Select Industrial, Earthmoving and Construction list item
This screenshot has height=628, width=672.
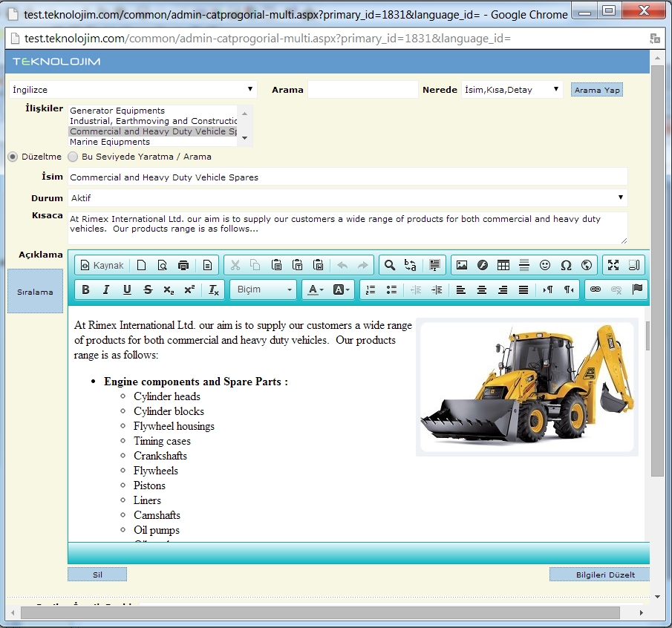pos(153,121)
